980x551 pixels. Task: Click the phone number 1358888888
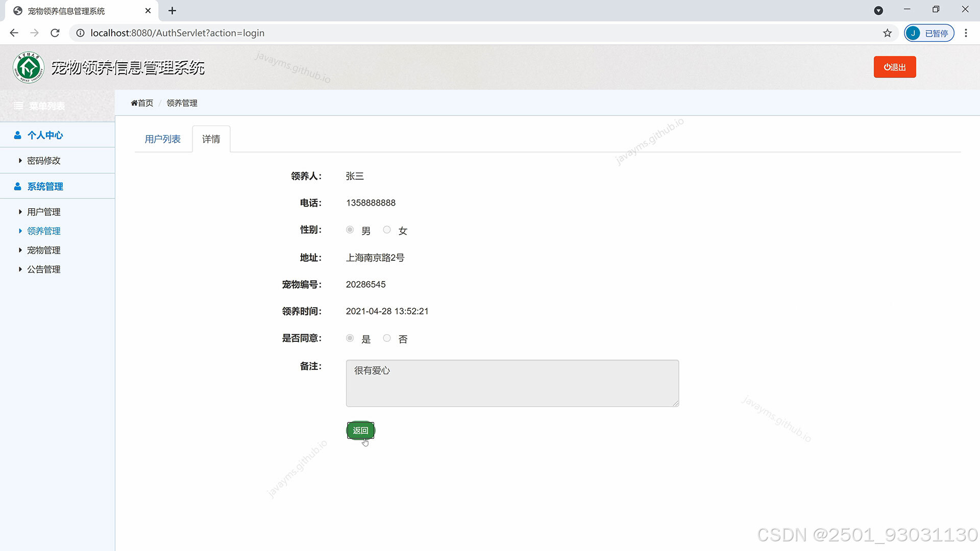coord(371,203)
